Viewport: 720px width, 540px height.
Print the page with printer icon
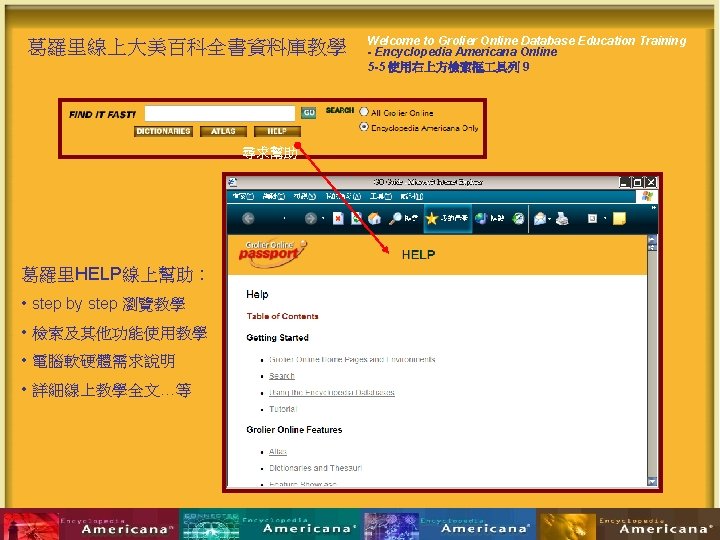click(x=562, y=219)
